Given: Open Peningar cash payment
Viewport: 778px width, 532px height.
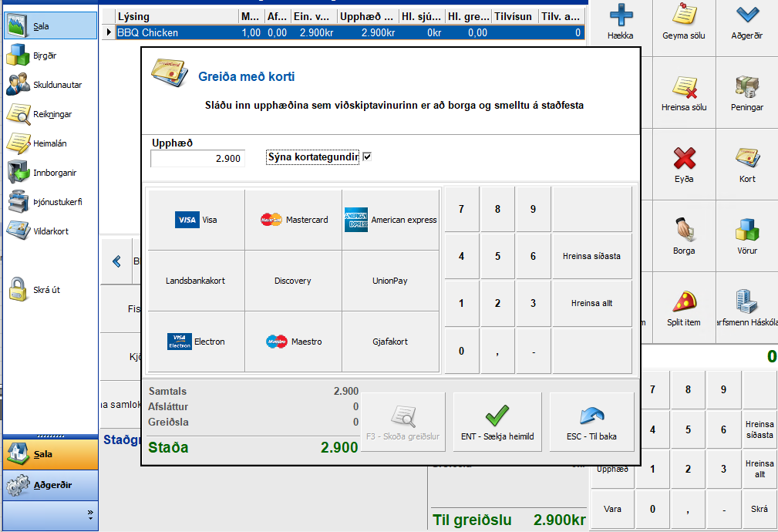Looking at the screenshot, I should (746, 87).
